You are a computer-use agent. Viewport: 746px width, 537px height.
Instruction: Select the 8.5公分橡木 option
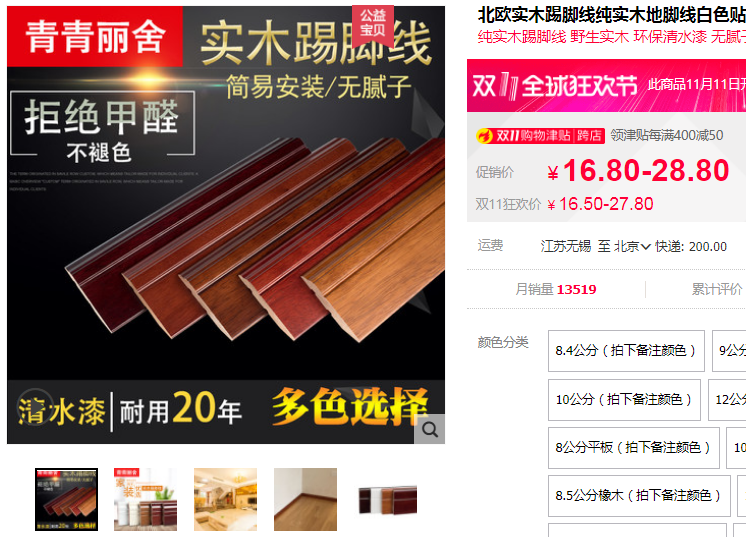[639, 496]
